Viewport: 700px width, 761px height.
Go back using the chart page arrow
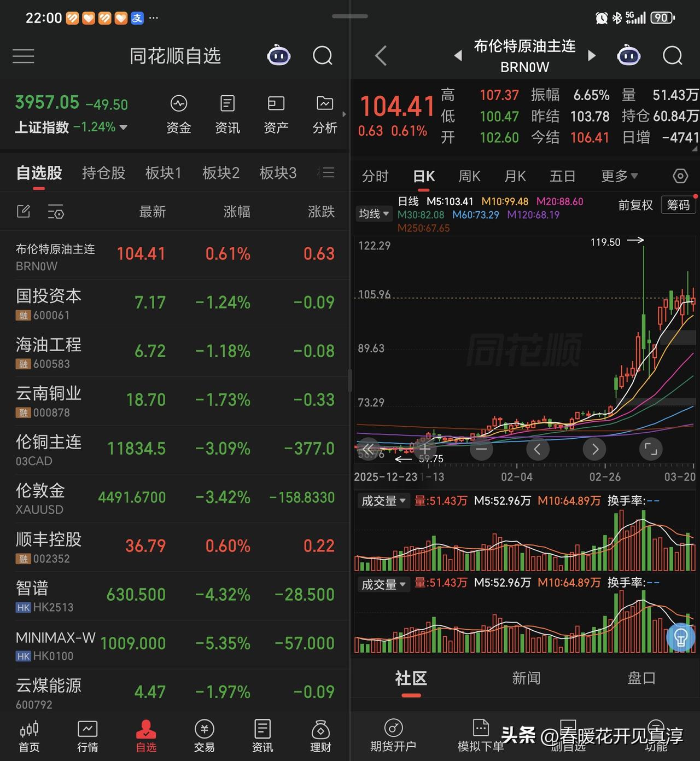tap(381, 56)
